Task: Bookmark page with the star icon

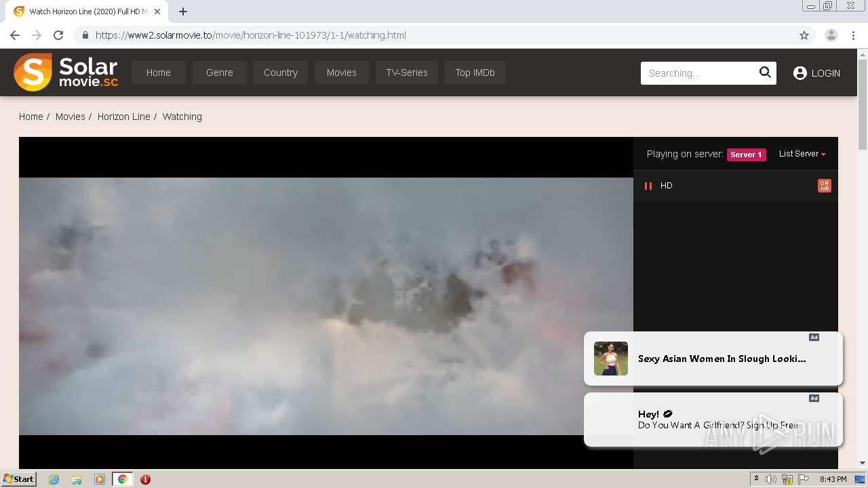Action: point(804,35)
